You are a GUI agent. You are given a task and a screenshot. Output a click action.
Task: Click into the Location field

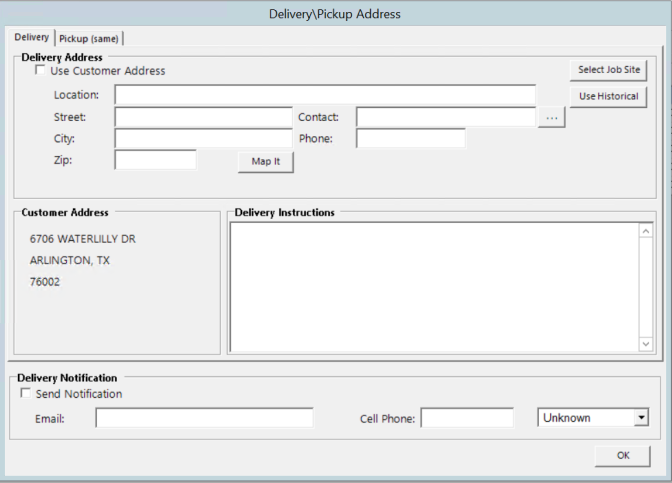(324, 95)
